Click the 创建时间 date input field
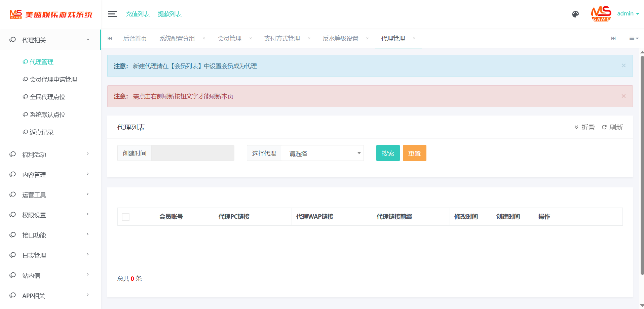The height and width of the screenshot is (309, 644). pyautogui.click(x=193, y=153)
